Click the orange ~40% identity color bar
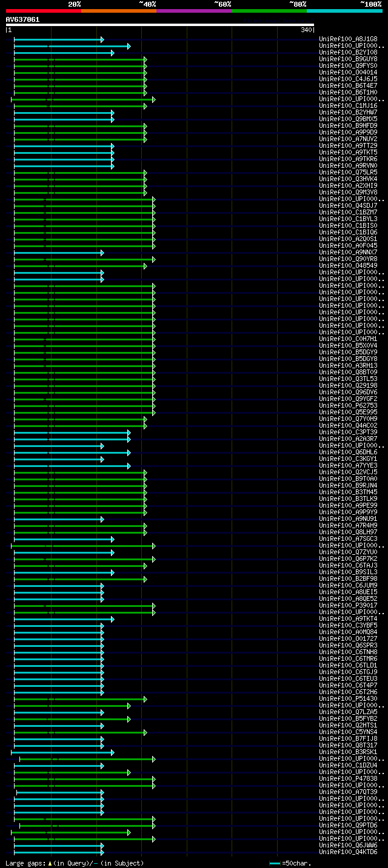 (119, 11)
